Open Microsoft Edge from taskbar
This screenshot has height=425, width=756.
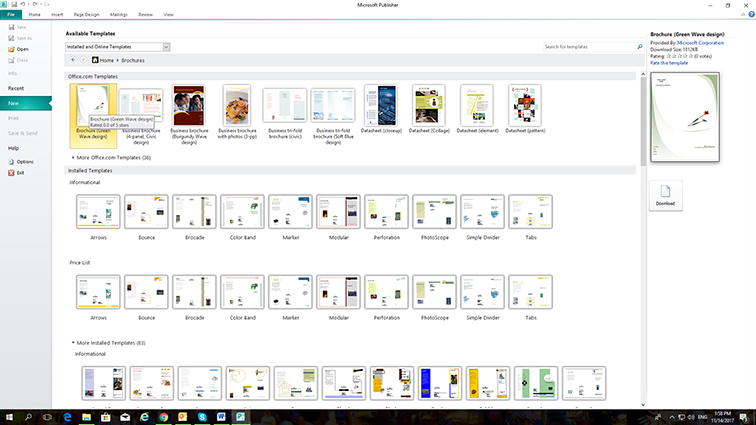(x=67, y=417)
